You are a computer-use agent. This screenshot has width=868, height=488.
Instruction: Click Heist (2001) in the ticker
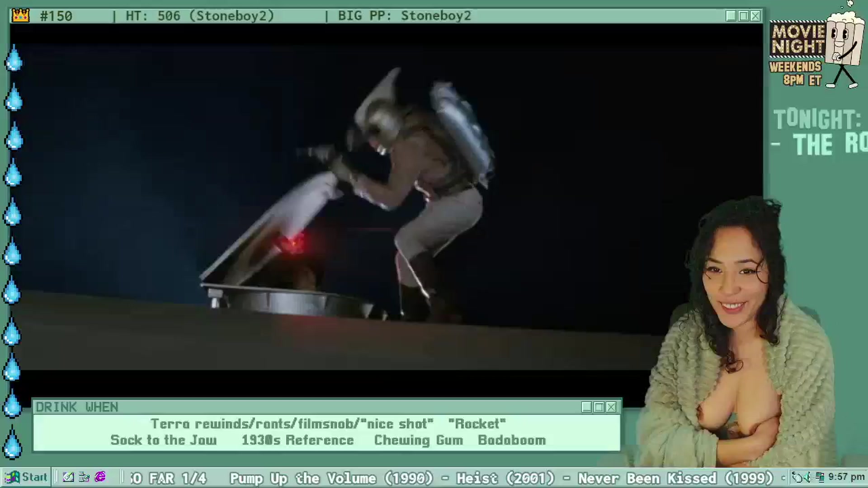pyautogui.click(x=505, y=478)
